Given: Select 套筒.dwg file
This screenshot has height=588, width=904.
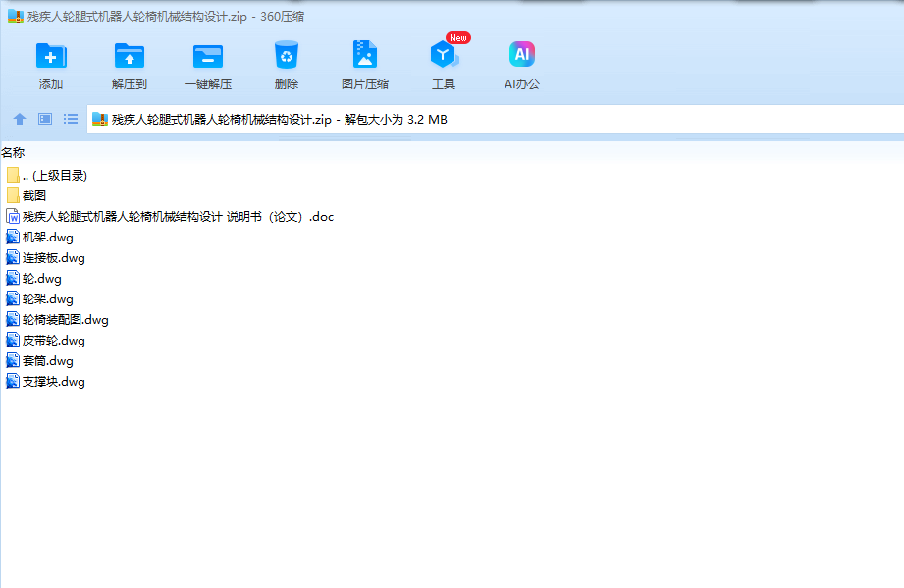Looking at the screenshot, I should coord(39,361).
